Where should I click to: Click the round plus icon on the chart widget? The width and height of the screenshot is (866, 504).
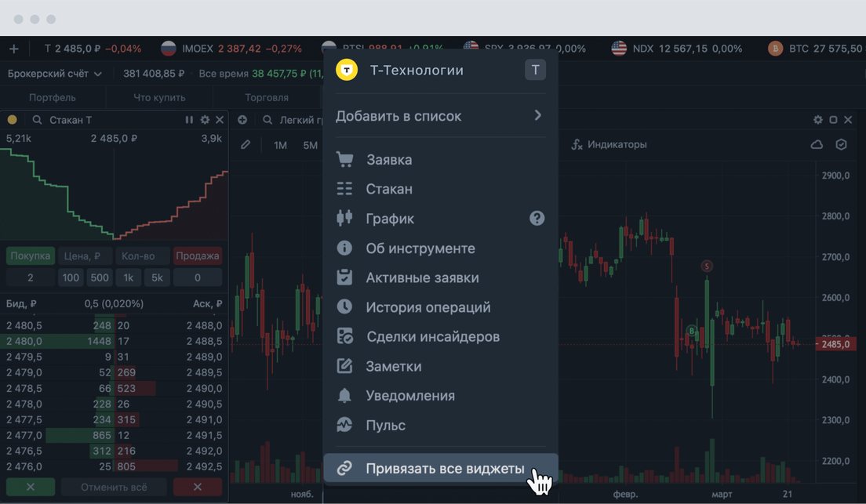pyautogui.click(x=242, y=120)
